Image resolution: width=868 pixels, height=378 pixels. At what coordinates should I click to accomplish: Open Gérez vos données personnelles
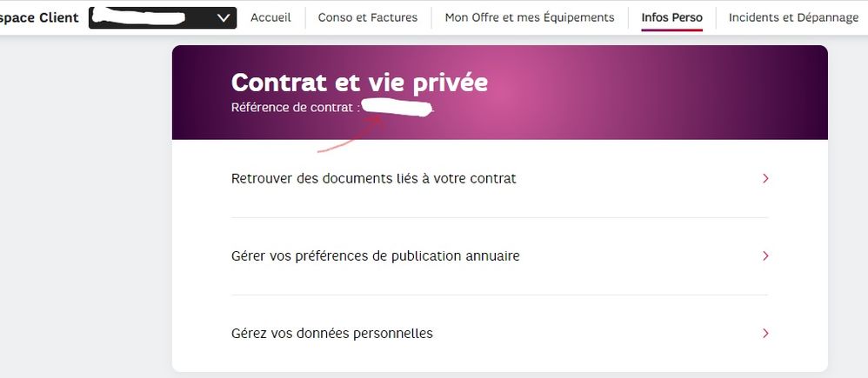[x=332, y=334]
